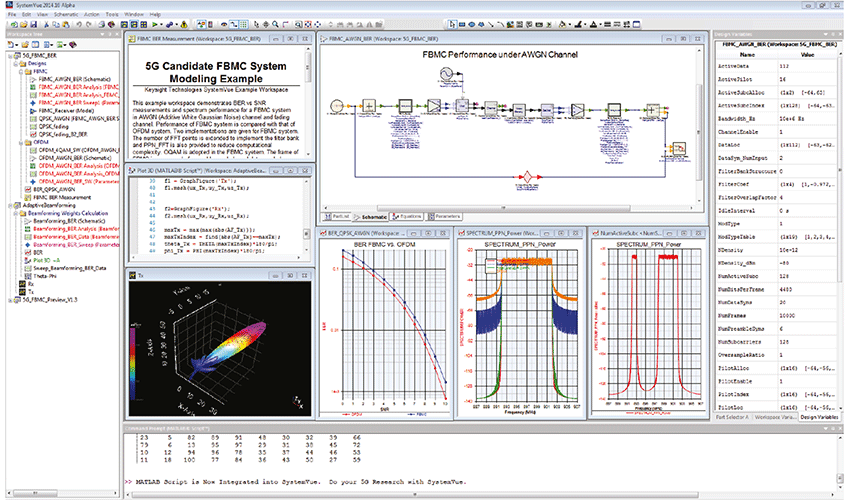Click the Redo arrow icon

click(x=89, y=24)
